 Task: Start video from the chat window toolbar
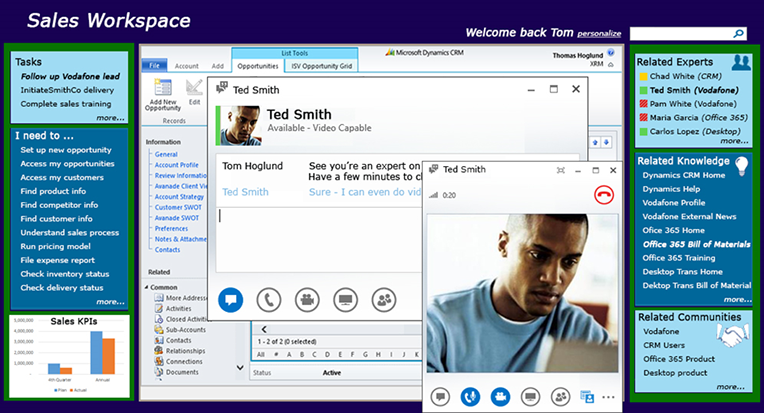point(305,299)
